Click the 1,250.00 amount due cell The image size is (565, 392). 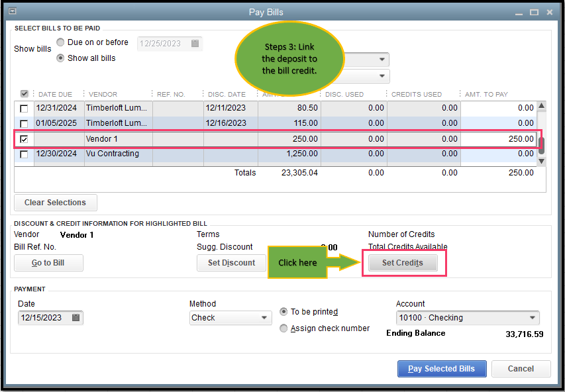click(x=289, y=154)
